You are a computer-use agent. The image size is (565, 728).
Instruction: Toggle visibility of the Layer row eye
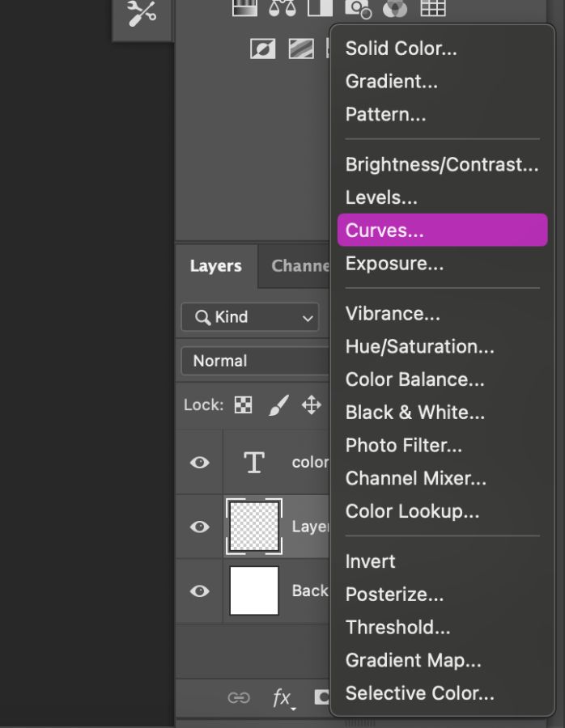[200, 527]
